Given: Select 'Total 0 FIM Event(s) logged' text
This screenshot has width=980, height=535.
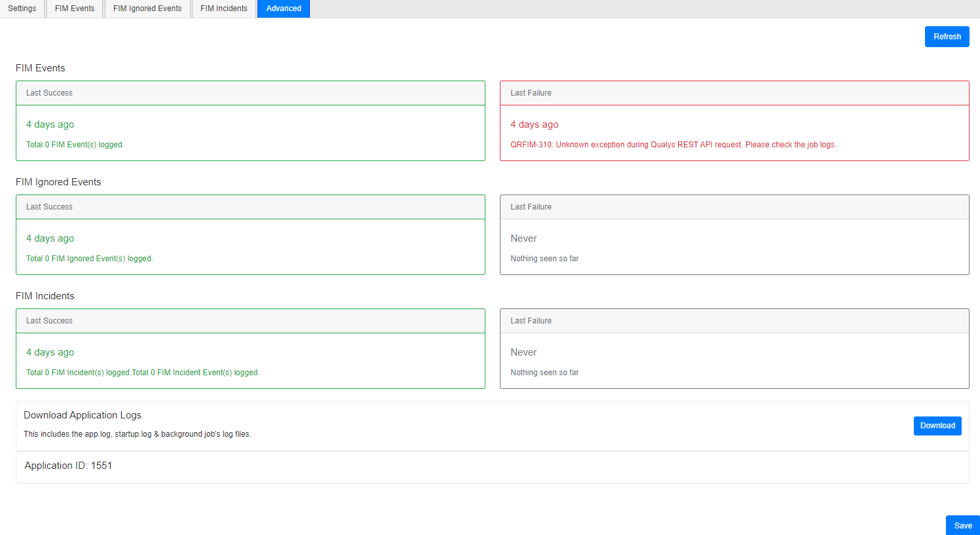Looking at the screenshot, I should [75, 145].
